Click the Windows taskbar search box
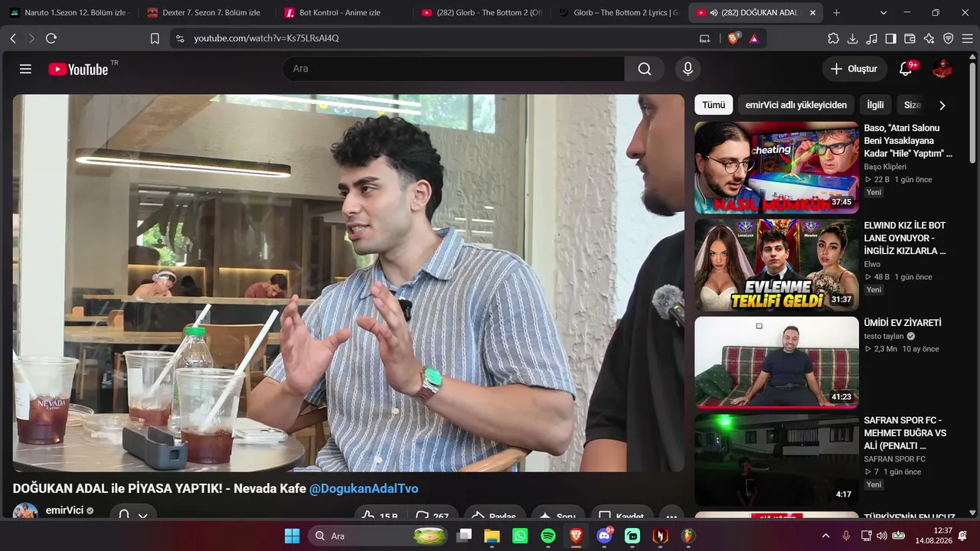Image resolution: width=980 pixels, height=551 pixels. pyautogui.click(x=378, y=536)
